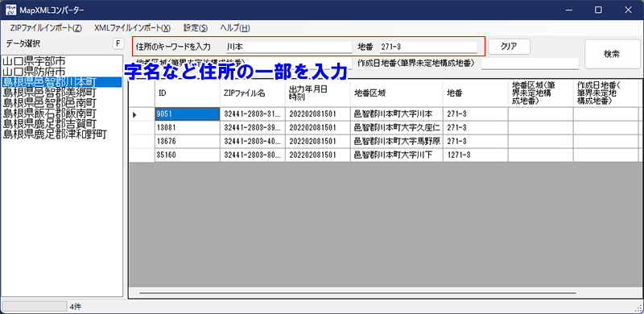The image size is (644, 314).
Task: Open the ZIPファイルインポート menu
Action: [x=46, y=28]
